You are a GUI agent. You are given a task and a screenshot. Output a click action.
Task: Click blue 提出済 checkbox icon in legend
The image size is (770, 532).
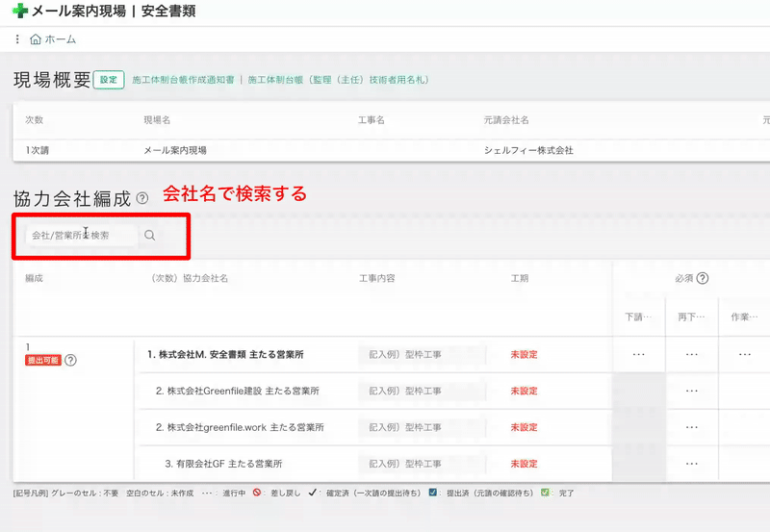pos(432,493)
